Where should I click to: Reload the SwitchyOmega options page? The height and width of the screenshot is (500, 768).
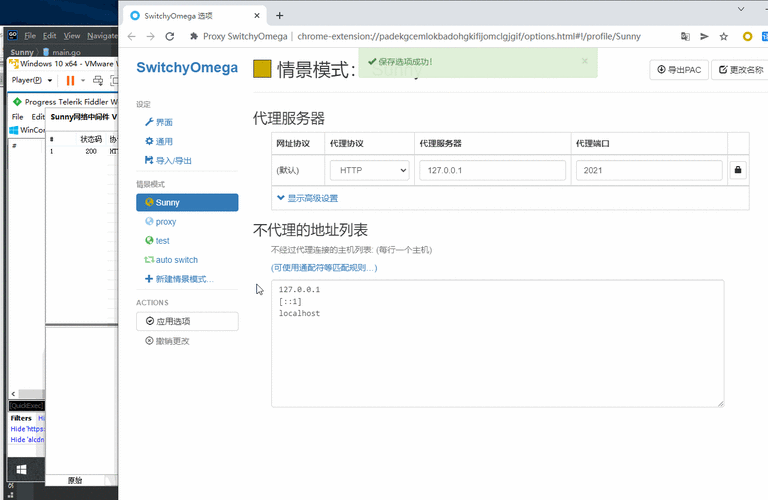[169, 36]
